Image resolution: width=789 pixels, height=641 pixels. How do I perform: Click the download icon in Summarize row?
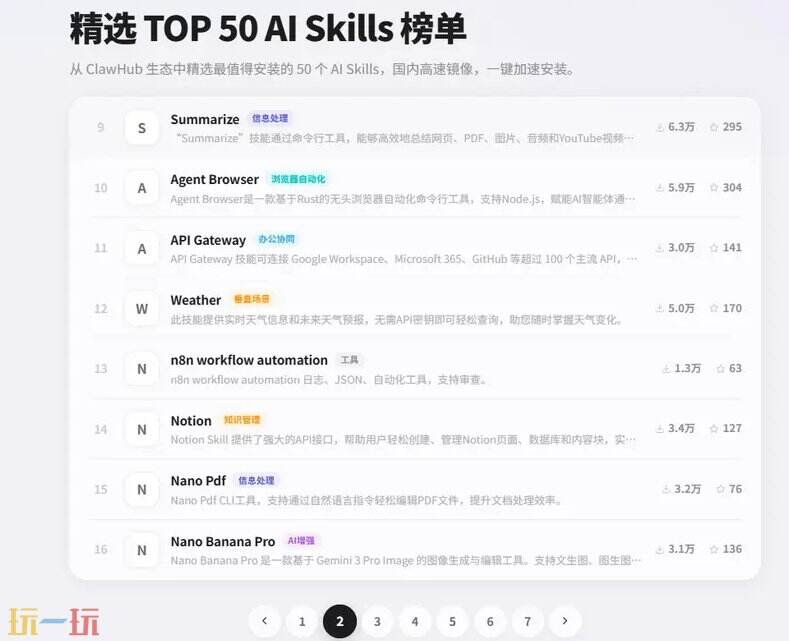660,127
